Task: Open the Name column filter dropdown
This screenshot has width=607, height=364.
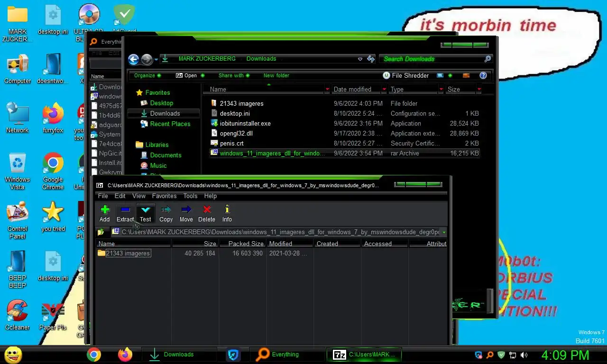Action: point(327,89)
